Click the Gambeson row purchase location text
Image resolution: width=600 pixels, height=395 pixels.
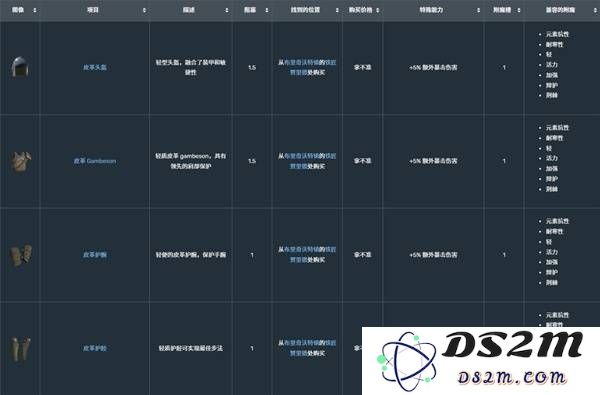click(x=307, y=161)
